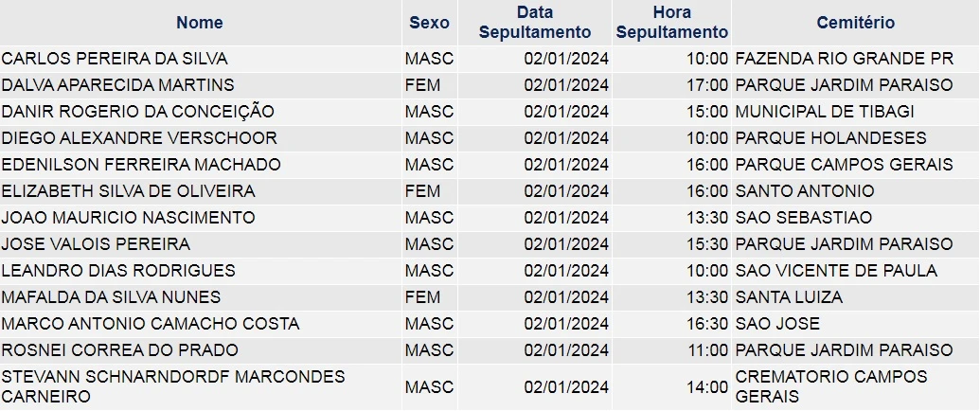Click the EDENILSON FERREIRA MACHADO name

141,165
